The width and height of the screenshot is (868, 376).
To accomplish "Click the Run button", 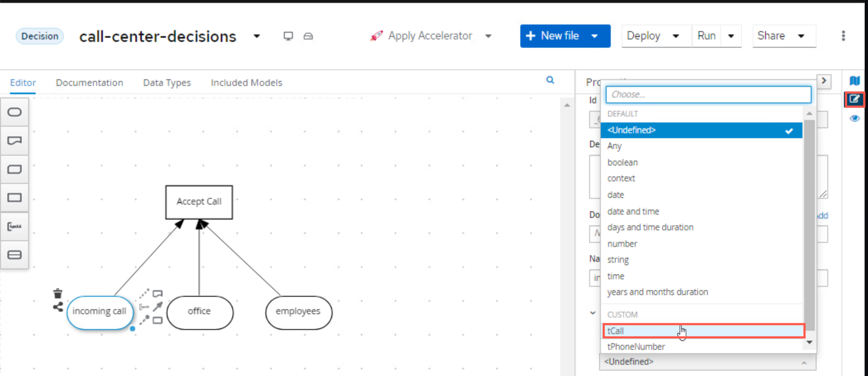I will (x=707, y=36).
